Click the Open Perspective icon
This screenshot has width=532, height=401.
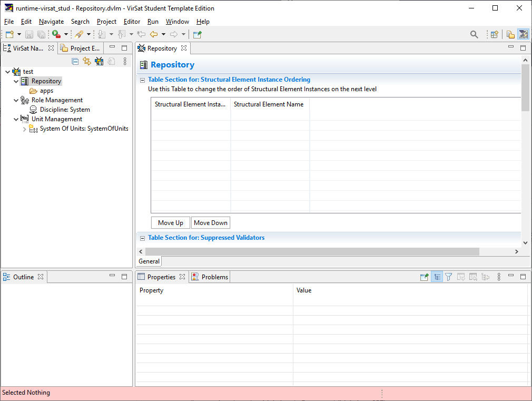[495, 34]
